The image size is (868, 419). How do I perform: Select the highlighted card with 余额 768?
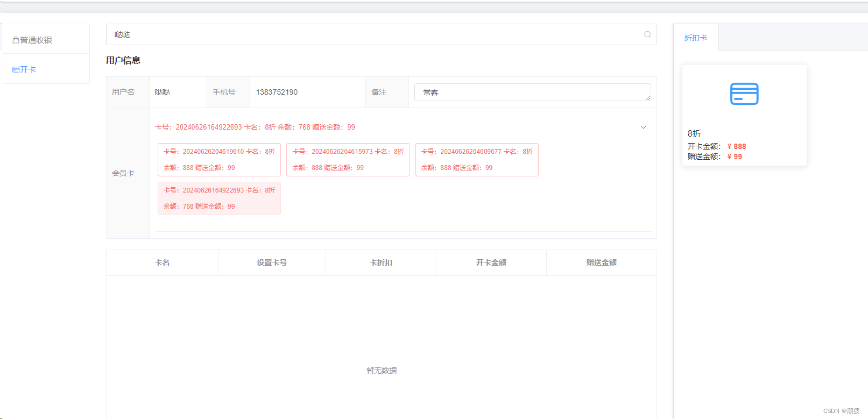(x=219, y=198)
